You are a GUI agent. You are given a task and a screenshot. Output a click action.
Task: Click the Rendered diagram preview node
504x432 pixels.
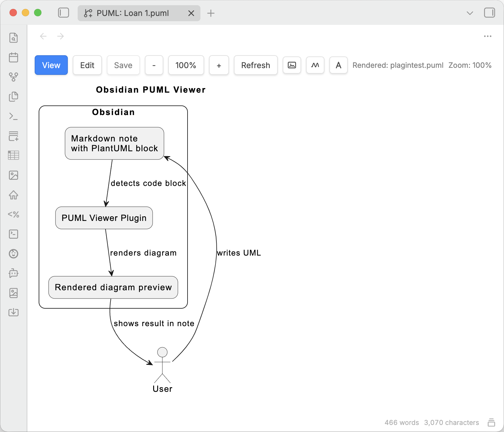[x=113, y=287]
